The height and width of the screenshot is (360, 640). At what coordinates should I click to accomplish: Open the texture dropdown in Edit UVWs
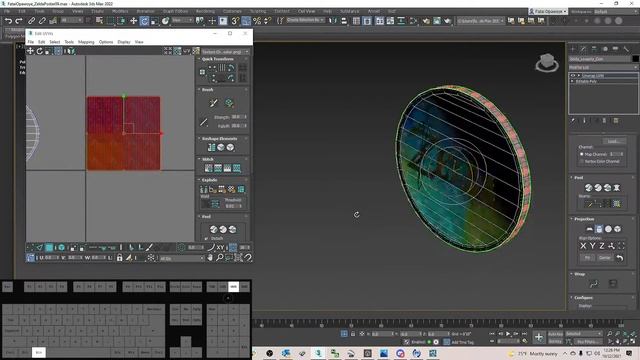point(225,51)
